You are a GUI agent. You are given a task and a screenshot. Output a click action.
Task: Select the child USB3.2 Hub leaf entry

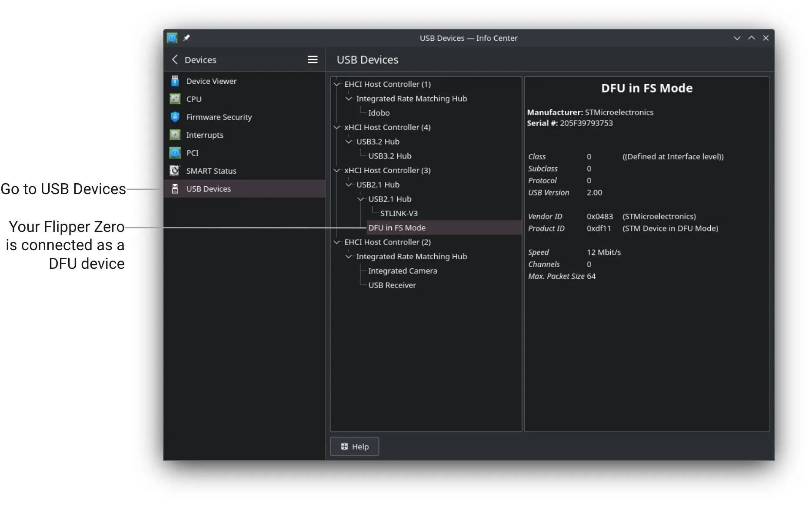[x=389, y=156]
